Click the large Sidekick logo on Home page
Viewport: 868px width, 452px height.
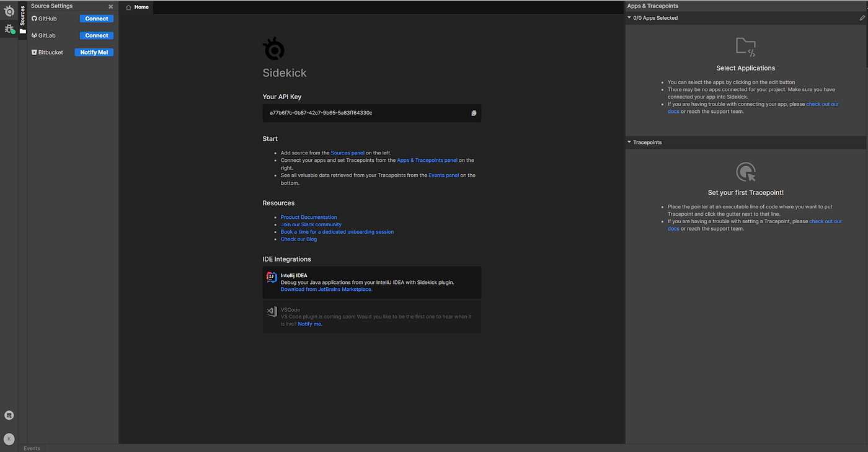point(274,49)
